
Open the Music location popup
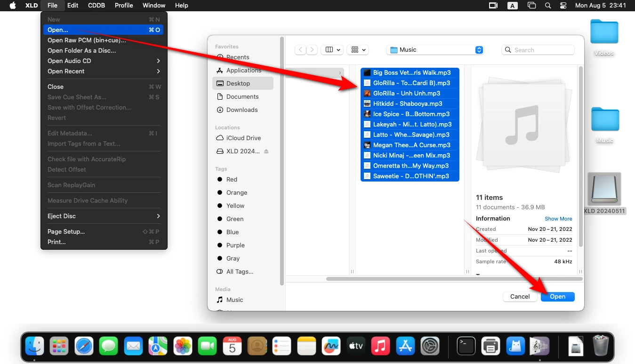pyautogui.click(x=435, y=50)
